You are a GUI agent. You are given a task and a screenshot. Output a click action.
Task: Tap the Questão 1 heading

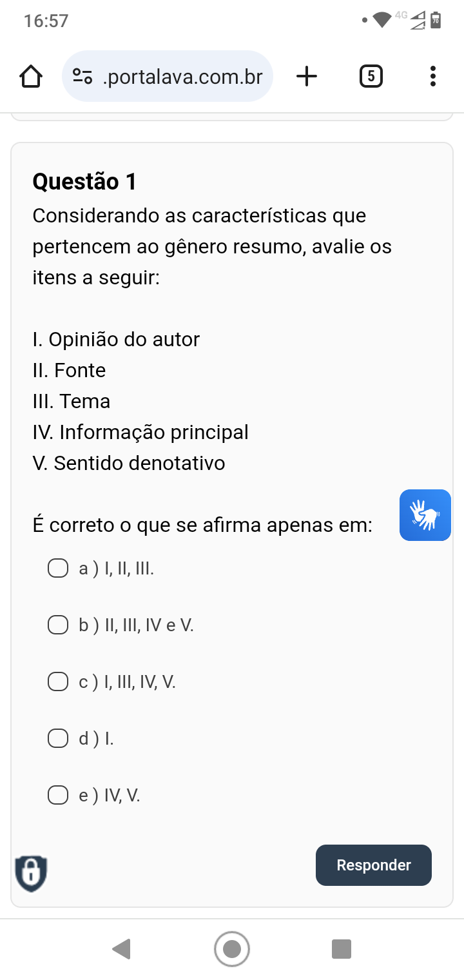pyautogui.click(x=84, y=182)
